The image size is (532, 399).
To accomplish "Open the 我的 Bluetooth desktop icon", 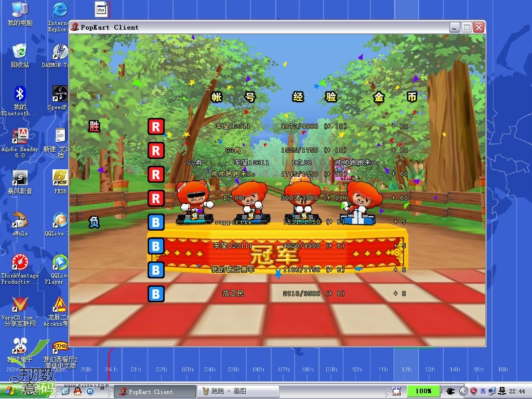I will pos(20,101).
